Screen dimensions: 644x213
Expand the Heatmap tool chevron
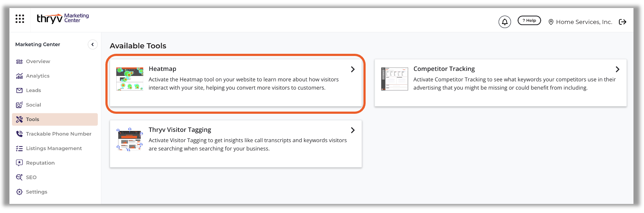pyautogui.click(x=353, y=69)
